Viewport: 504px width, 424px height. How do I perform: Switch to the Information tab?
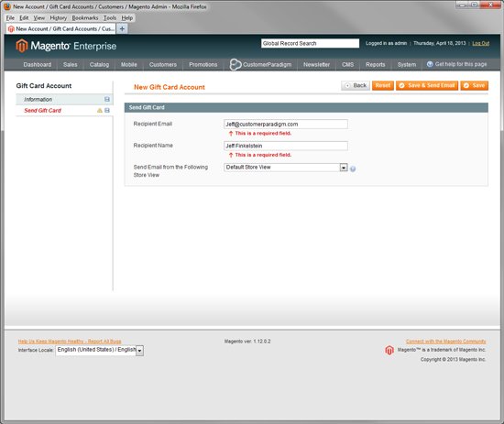click(64, 99)
